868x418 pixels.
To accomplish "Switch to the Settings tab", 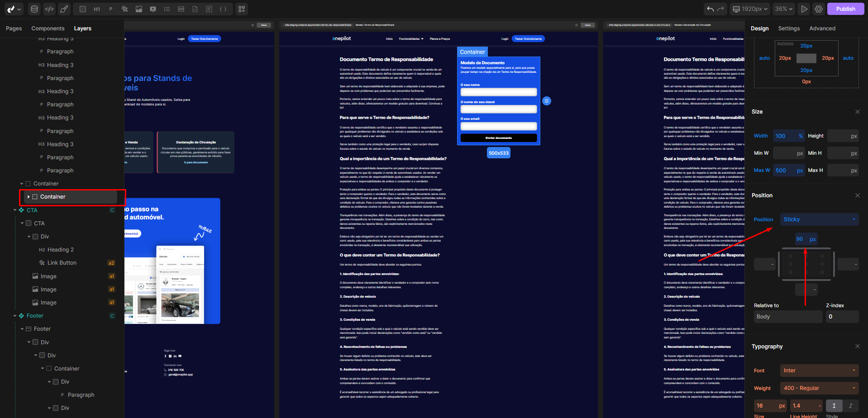I will [789, 28].
